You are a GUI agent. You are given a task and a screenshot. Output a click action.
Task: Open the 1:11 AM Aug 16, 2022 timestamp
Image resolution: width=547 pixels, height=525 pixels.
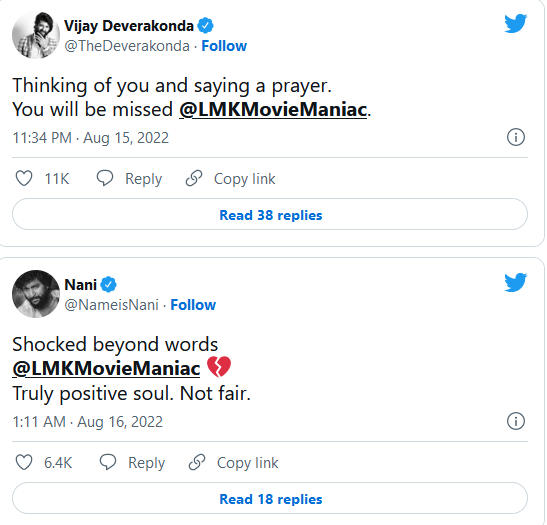88,422
